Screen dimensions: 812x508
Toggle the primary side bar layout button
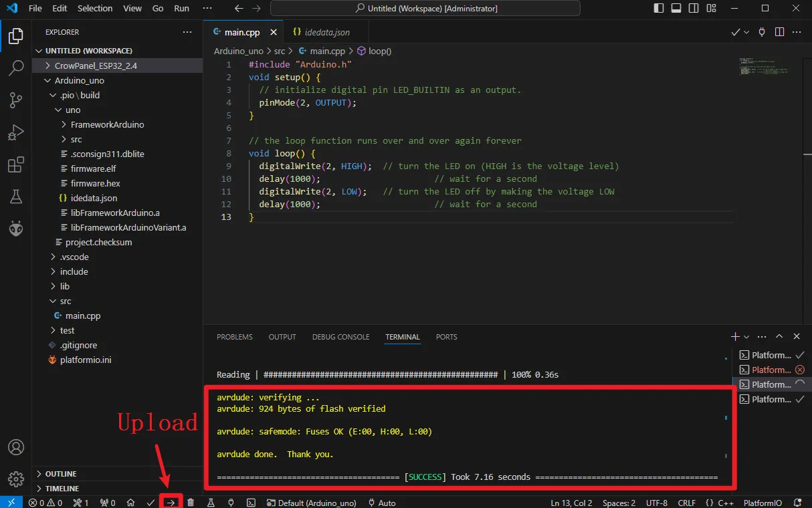click(659, 9)
